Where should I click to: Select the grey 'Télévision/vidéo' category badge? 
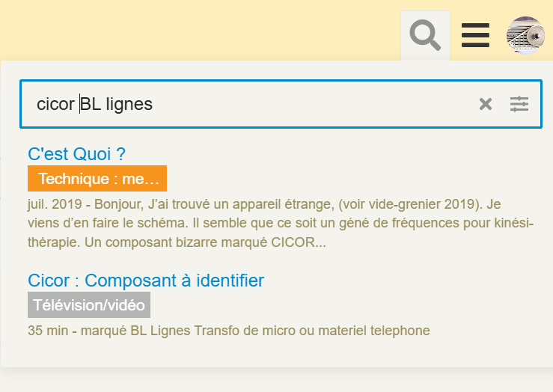[x=89, y=305]
